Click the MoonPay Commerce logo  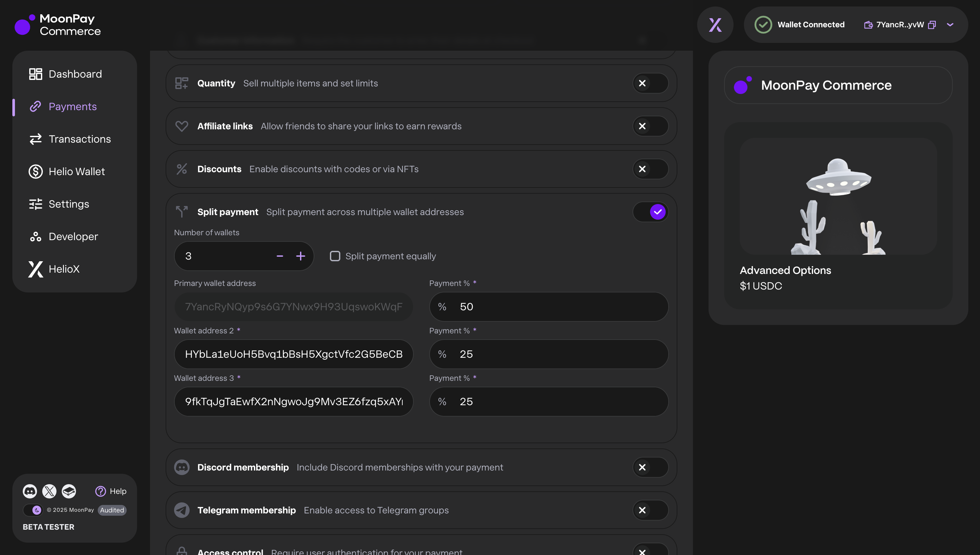coord(58,25)
